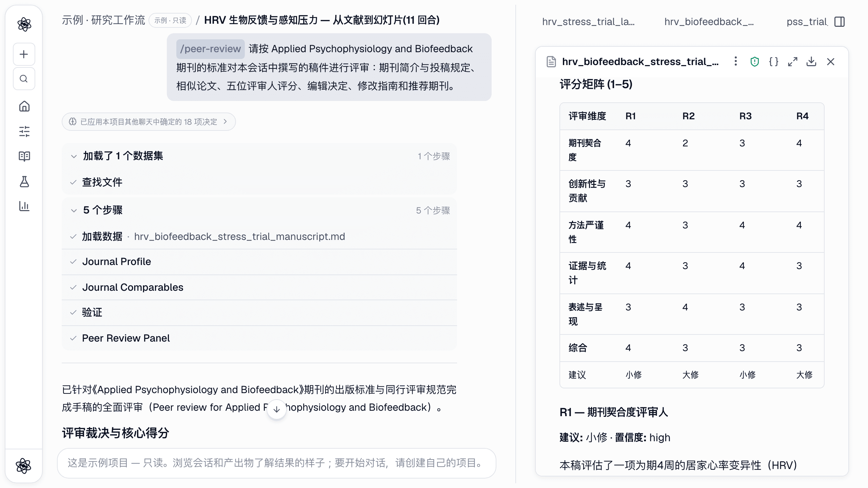The image size is (868, 488).
Task: Click the '示例 · 研究工作流' breadcrumb
Action: click(x=103, y=20)
